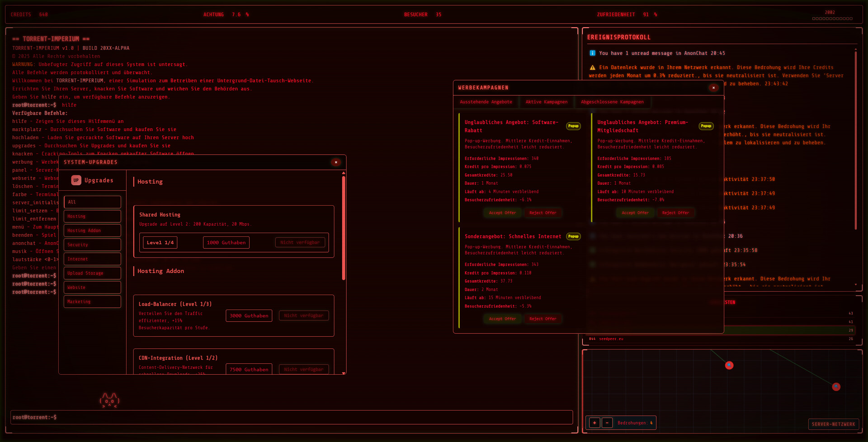The width and height of the screenshot is (868, 442).
Task: Click the warning triangle icon for Datenleck alert
Action: (x=592, y=68)
